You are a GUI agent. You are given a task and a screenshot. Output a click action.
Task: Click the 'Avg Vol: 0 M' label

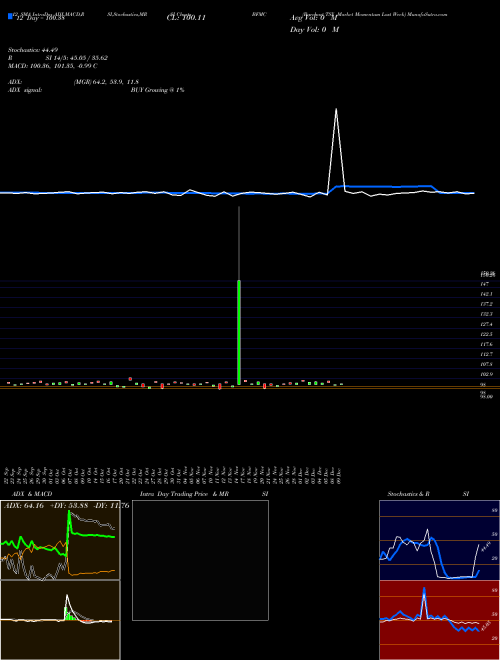[x=314, y=18]
